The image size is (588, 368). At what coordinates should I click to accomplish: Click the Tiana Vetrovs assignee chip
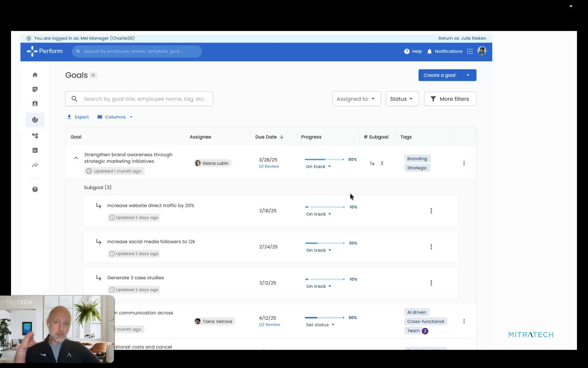click(x=214, y=321)
